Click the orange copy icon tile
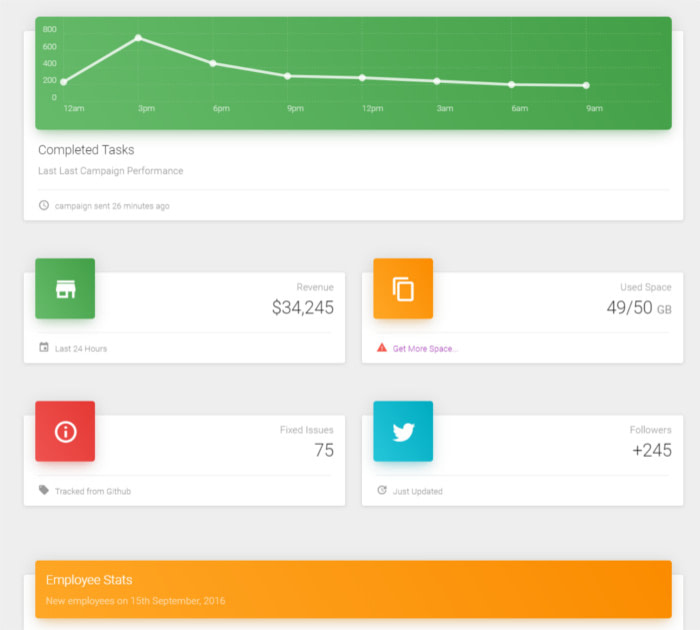Screen dimensions: 700x630 403,288
